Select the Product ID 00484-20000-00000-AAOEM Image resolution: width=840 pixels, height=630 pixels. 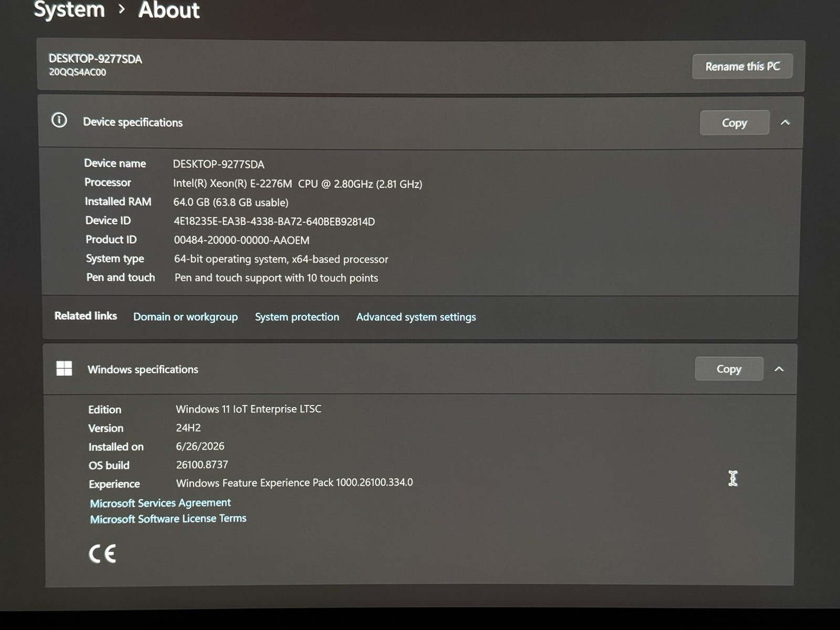[241, 240]
